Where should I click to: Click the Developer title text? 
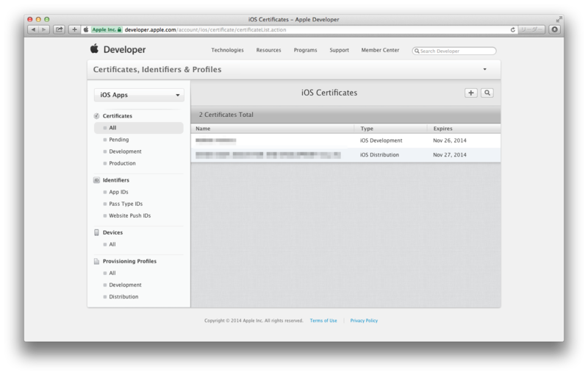124,49
